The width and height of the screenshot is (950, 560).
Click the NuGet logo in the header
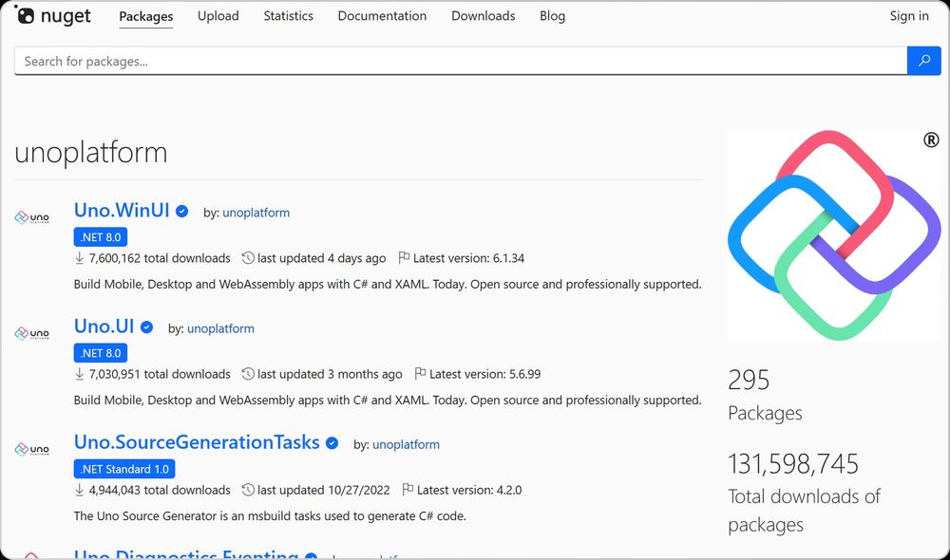tap(52, 16)
